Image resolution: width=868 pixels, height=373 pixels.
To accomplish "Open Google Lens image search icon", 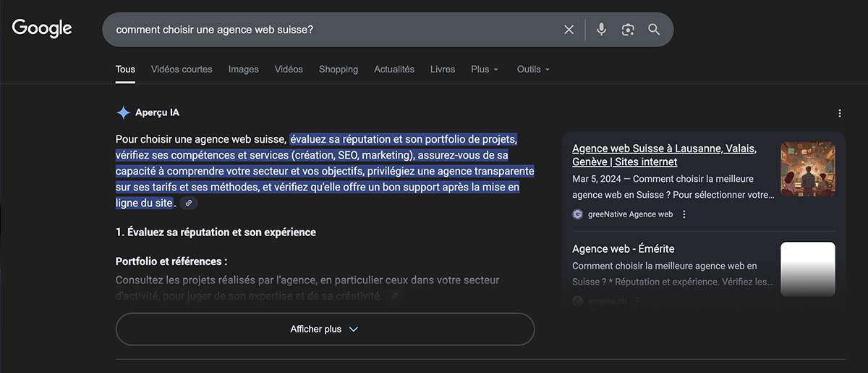I will [628, 30].
